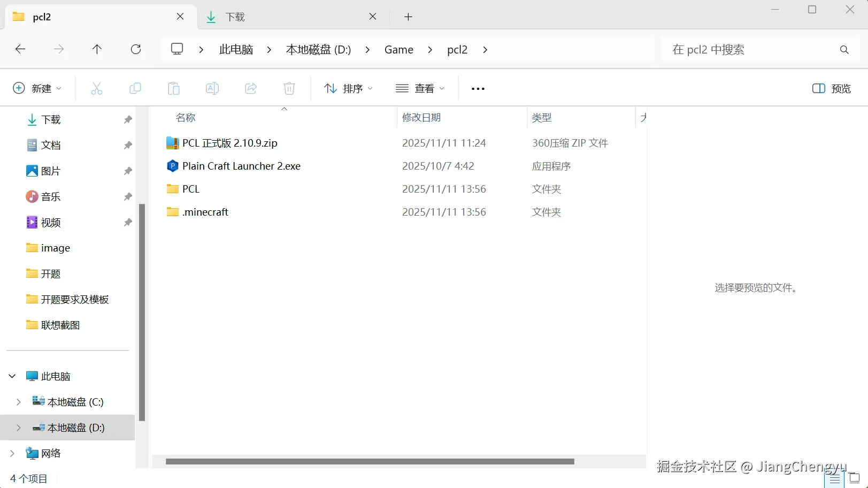Click pcl2 in the breadcrumb path
Screen dimensions: 868x488
[x=457, y=50]
